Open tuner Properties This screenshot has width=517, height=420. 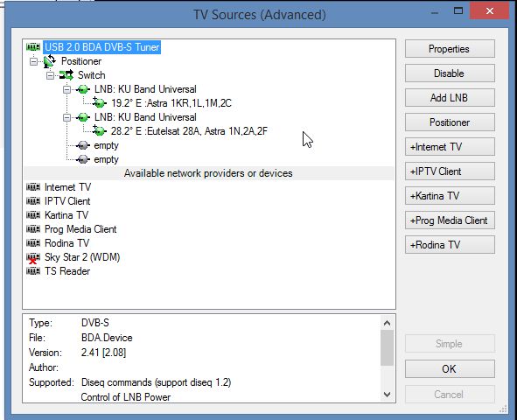click(x=450, y=49)
